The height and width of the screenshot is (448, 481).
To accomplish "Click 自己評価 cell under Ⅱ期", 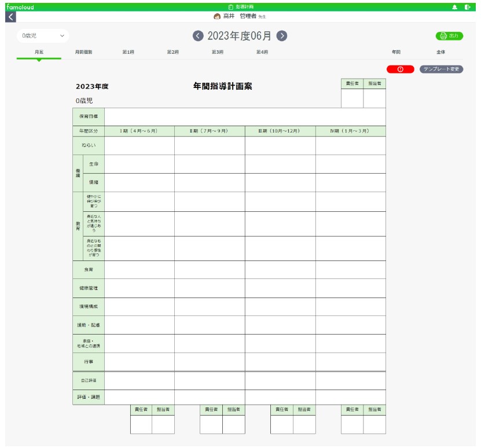I will pos(210,381).
